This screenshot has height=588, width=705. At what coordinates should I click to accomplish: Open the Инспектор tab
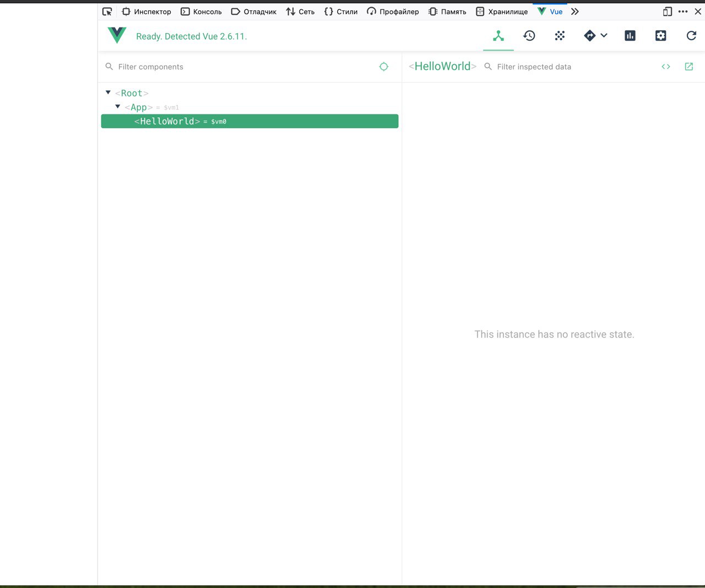tap(147, 12)
